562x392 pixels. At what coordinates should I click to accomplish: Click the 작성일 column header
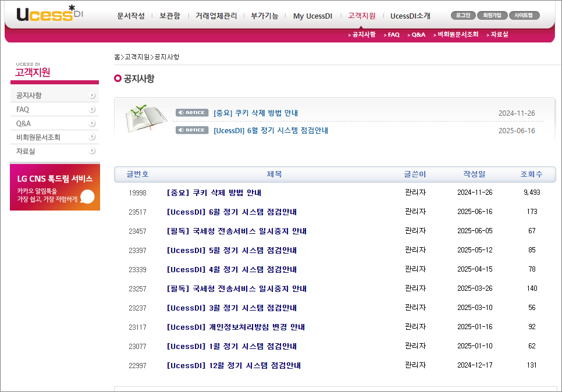[474, 174]
